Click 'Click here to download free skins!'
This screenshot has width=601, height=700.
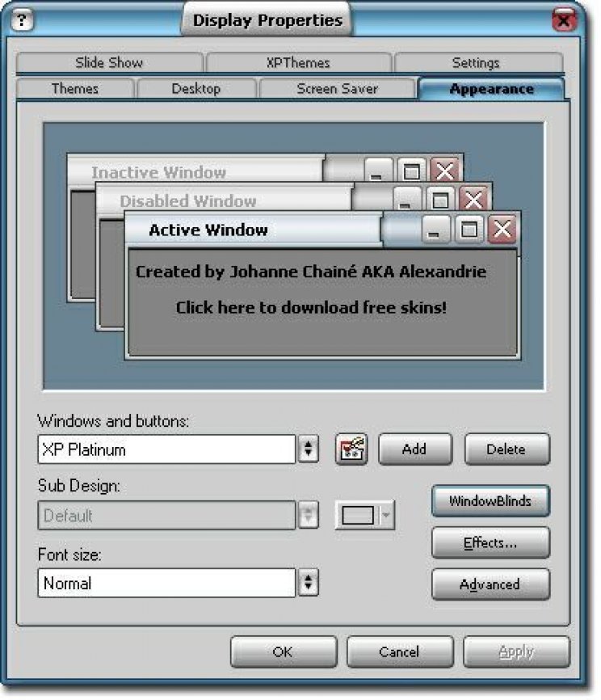[x=311, y=307]
